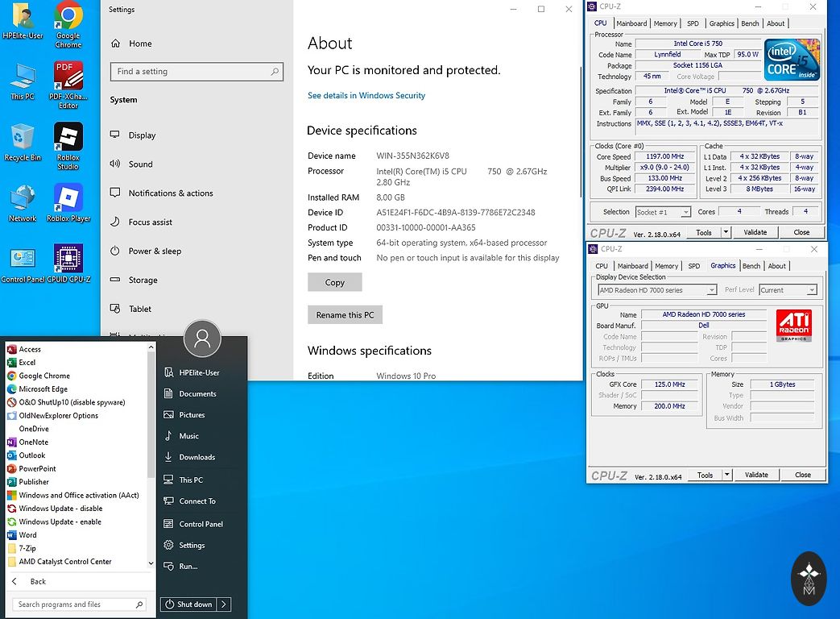Launch Google Chrome from the desktop
This screenshot has height=619, width=840.
point(68,16)
